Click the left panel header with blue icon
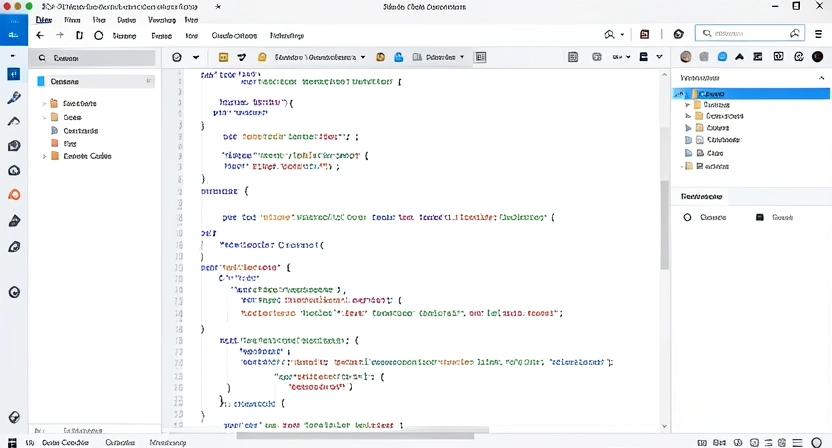 click(x=94, y=81)
